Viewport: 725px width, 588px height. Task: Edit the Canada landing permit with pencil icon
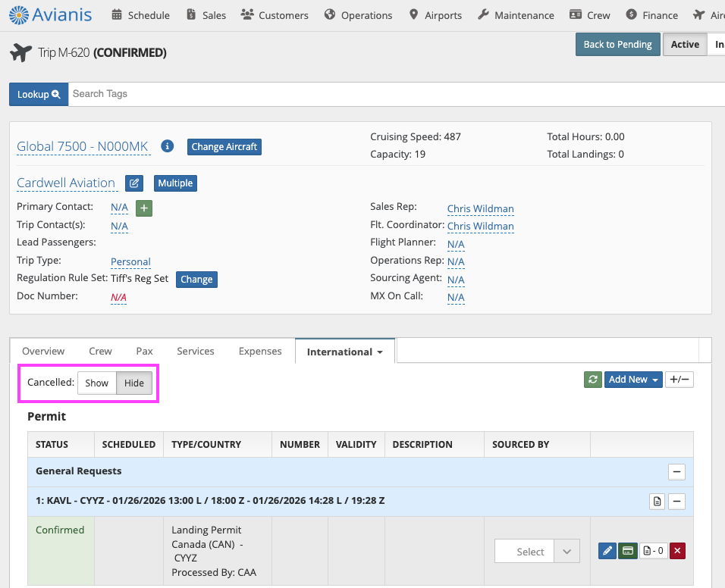click(607, 551)
